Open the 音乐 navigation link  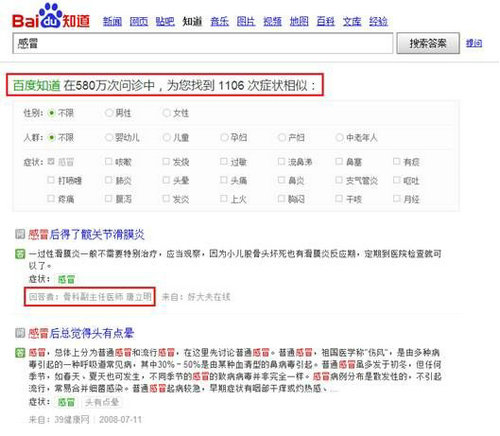pyautogui.click(x=220, y=22)
